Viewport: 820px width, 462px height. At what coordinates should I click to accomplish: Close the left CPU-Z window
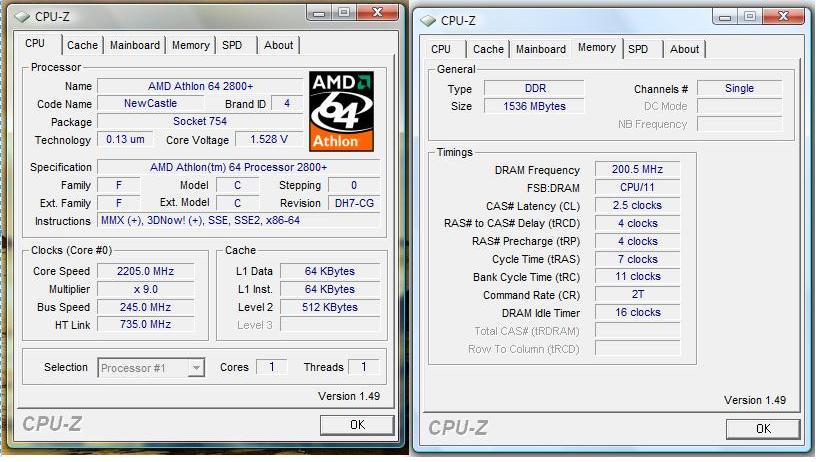pos(377,13)
